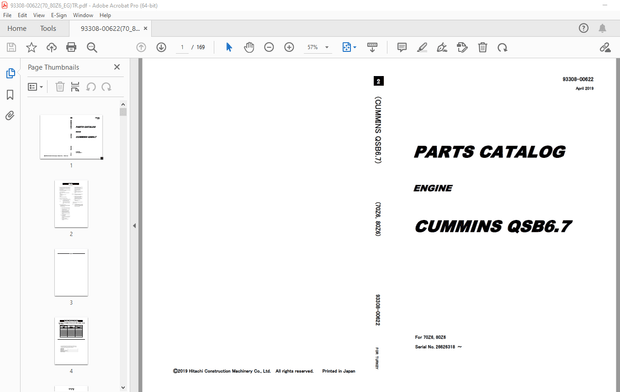Activate the Hand pan tool
The height and width of the screenshot is (392, 620).
coord(249,47)
